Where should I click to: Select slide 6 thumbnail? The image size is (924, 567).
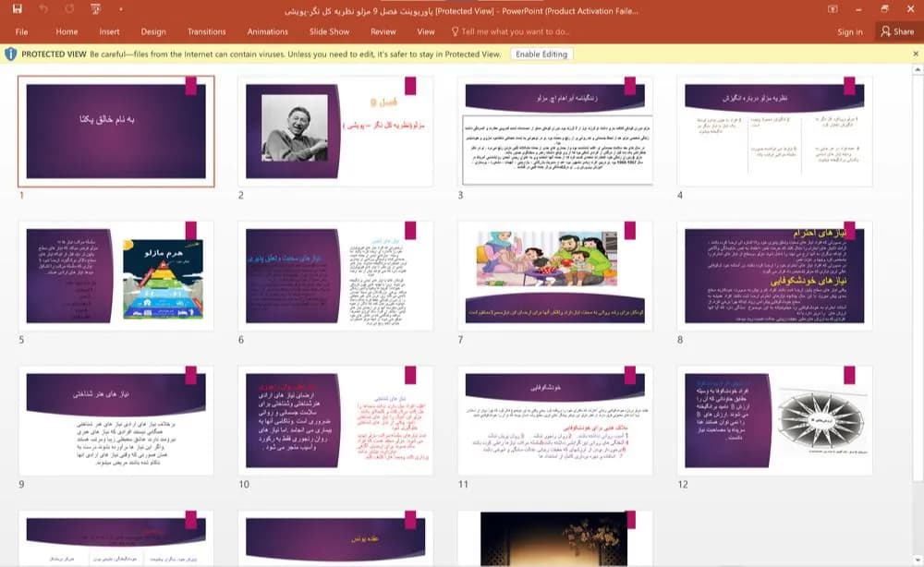tap(335, 275)
